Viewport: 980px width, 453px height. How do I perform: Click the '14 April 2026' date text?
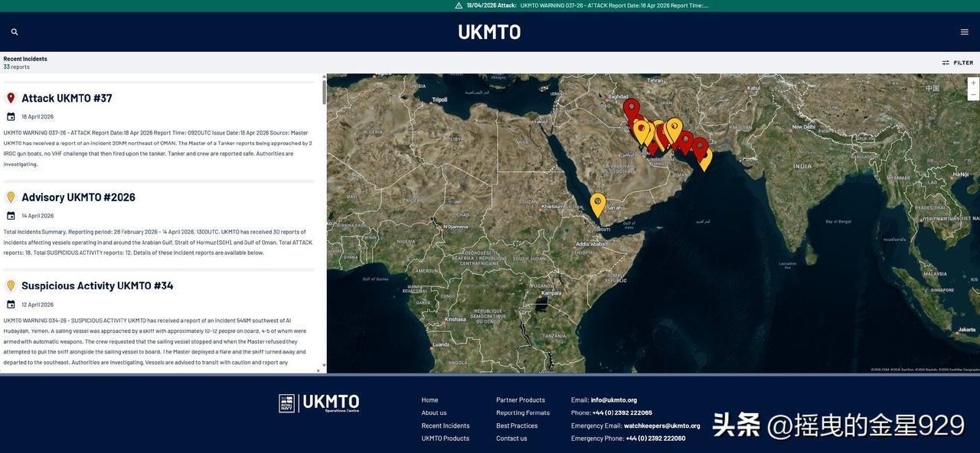(38, 216)
